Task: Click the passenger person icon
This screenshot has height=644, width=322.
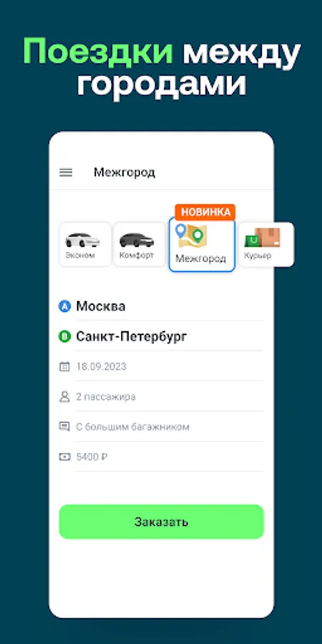Action: (64, 396)
